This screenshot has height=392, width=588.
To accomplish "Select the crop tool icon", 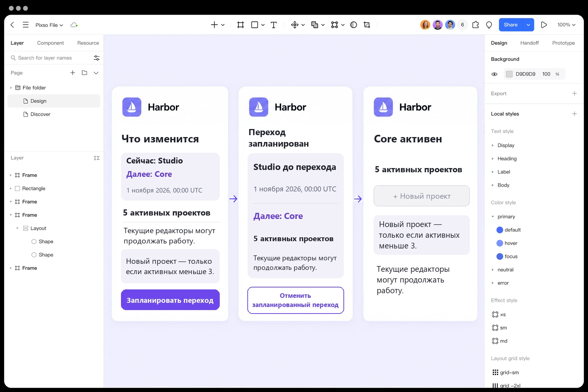I will (367, 25).
